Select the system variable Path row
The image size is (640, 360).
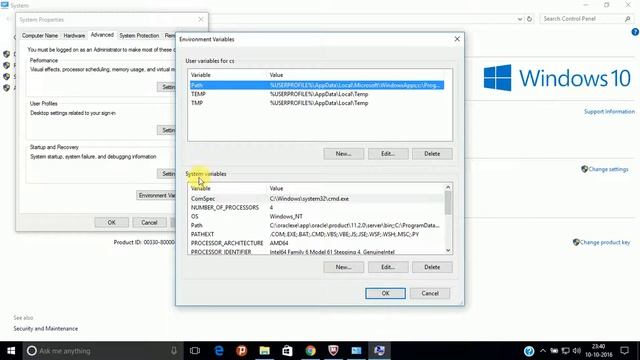coord(317,225)
